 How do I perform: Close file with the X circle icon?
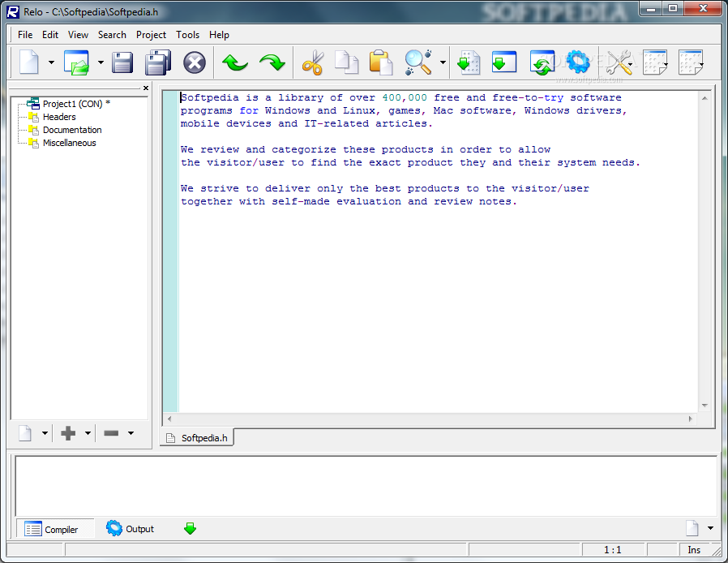[x=195, y=62]
